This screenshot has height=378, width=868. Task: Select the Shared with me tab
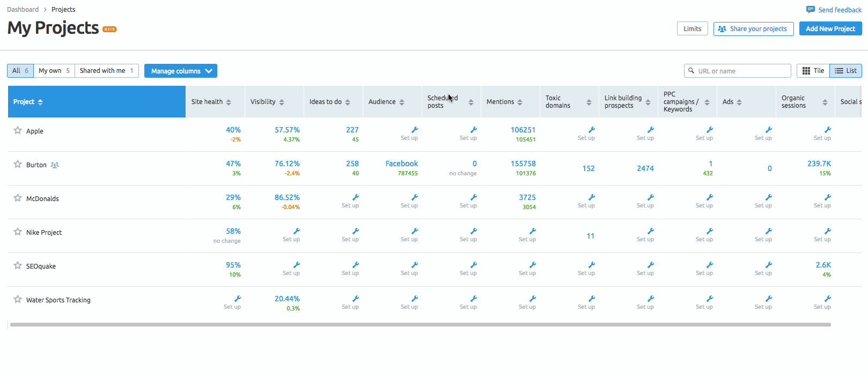click(107, 71)
